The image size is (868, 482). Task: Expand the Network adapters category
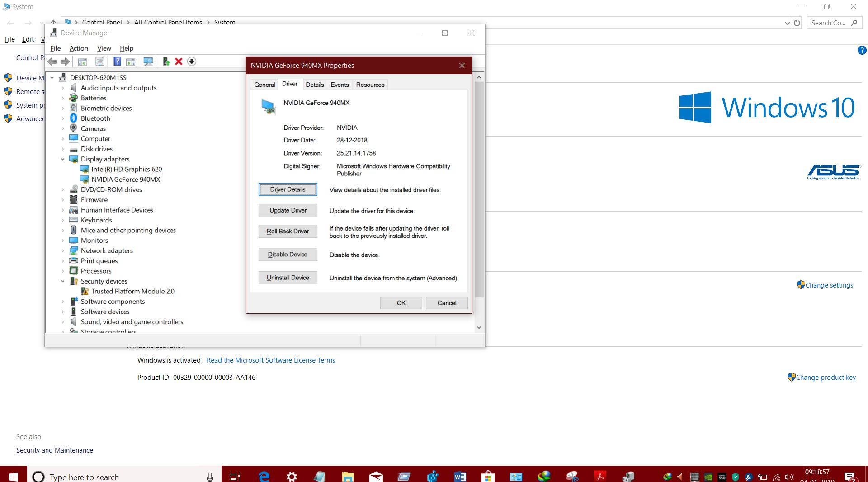tap(63, 250)
